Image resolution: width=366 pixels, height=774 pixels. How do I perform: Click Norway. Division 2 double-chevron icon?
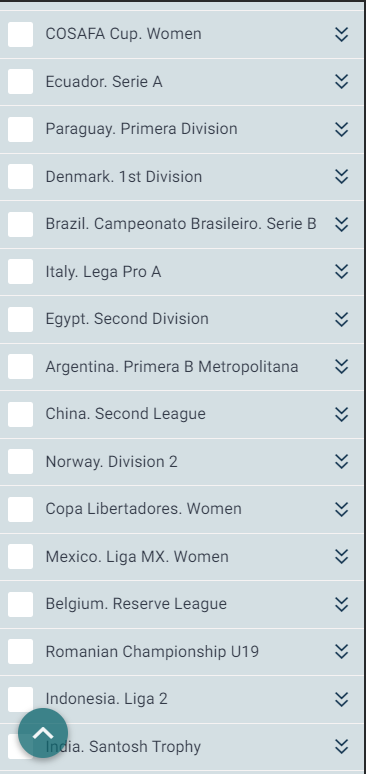[x=341, y=462]
